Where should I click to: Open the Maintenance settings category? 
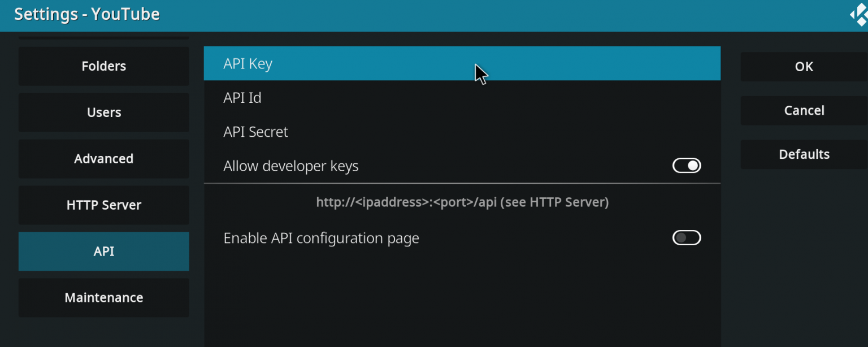click(103, 297)
